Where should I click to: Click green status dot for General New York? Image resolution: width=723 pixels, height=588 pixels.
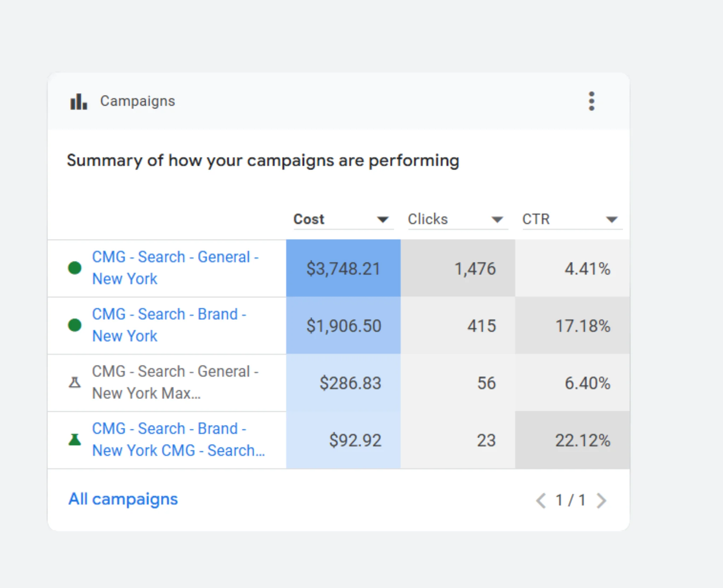coord(75,268)
